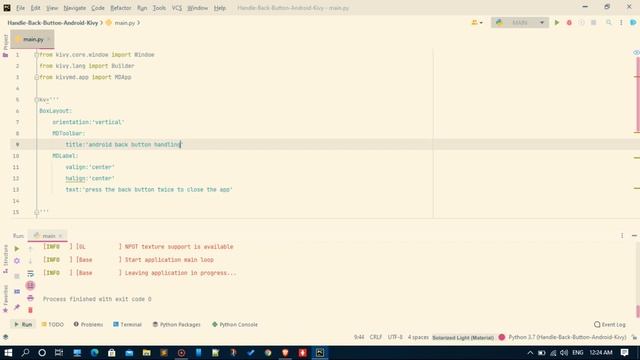This screenshot has width=640, height=360.
Task: Clear all console output trash icon
Action: (31, 310)
